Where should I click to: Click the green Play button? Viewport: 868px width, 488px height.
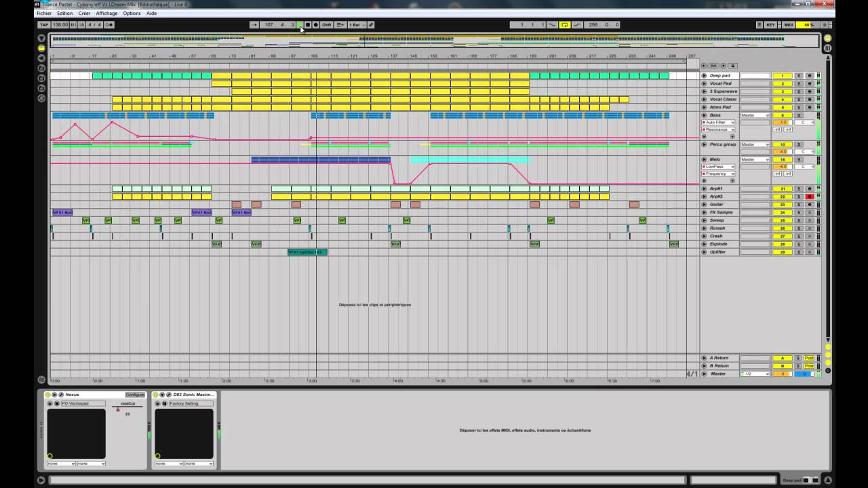pos(300,25)
